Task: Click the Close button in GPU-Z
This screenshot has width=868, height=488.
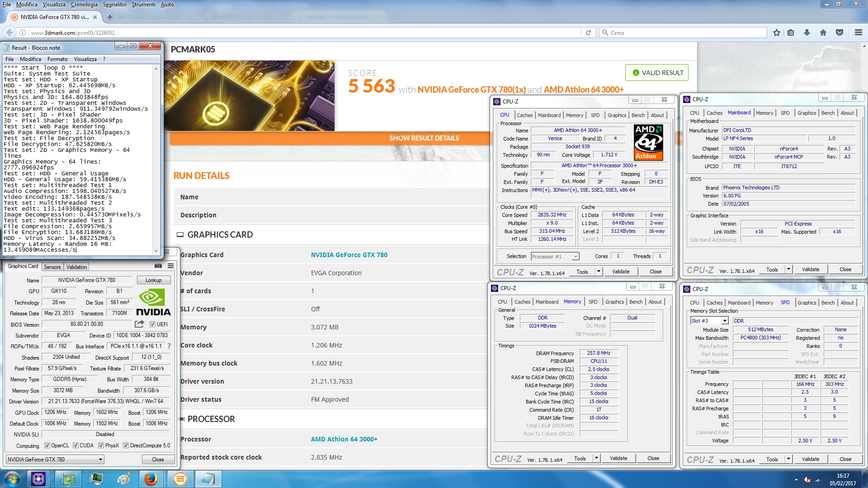Action: tap(158, 460)
